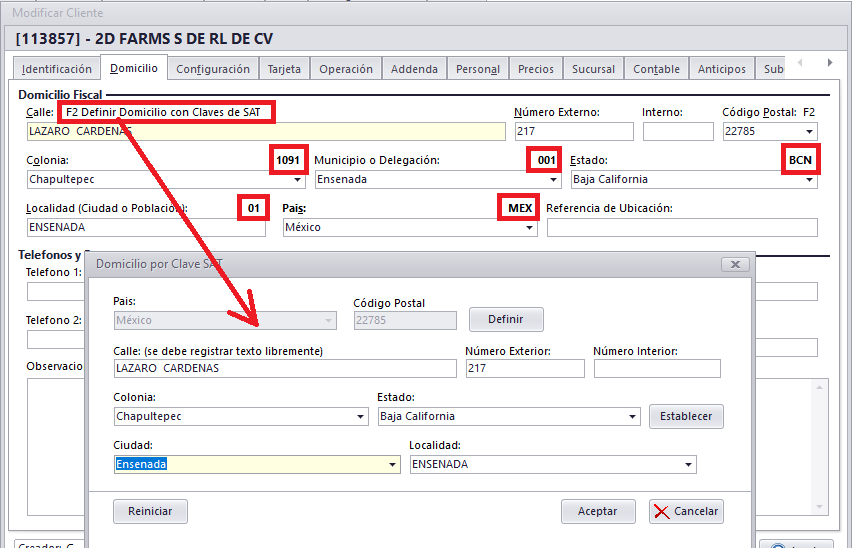The height and width of the screenshot is (548, 852).
Task: Open the Estado dropdown in dialog
Action: [x=632, y=417]
